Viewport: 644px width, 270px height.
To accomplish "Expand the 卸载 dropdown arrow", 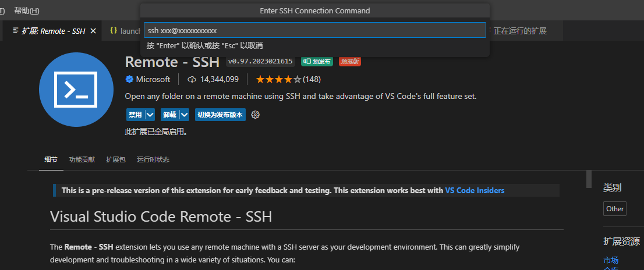I will [185, 115].
